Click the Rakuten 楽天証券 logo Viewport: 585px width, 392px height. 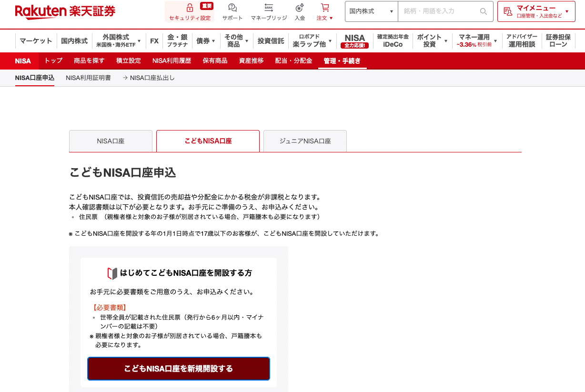[x=65, y=11]
